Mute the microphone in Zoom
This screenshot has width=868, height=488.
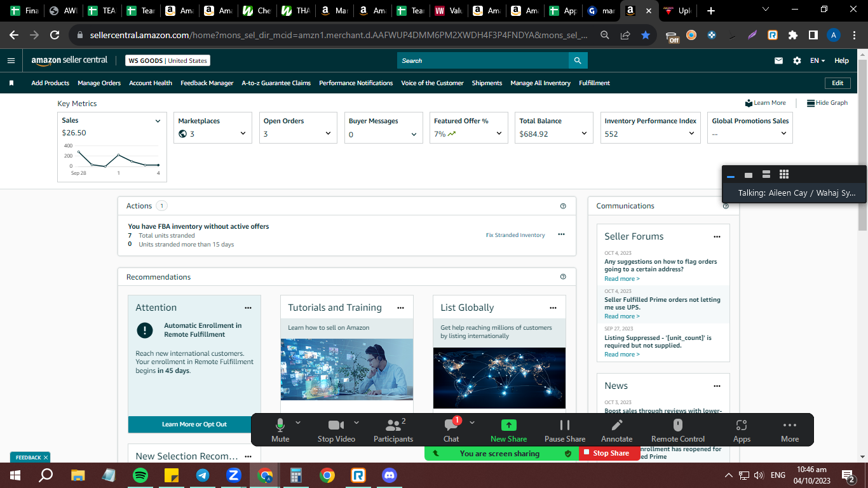click(x=280, y=430)
